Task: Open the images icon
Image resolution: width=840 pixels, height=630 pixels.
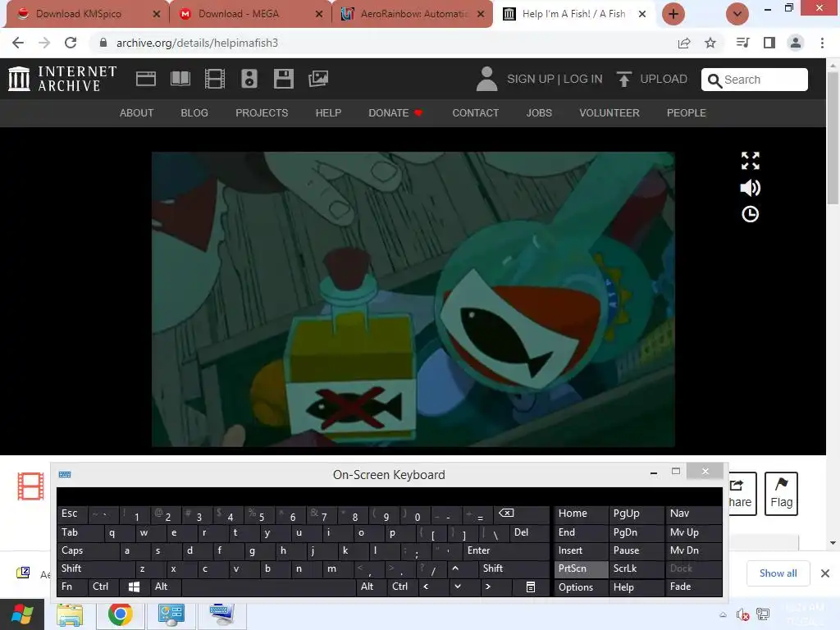Action: (318, 79)
